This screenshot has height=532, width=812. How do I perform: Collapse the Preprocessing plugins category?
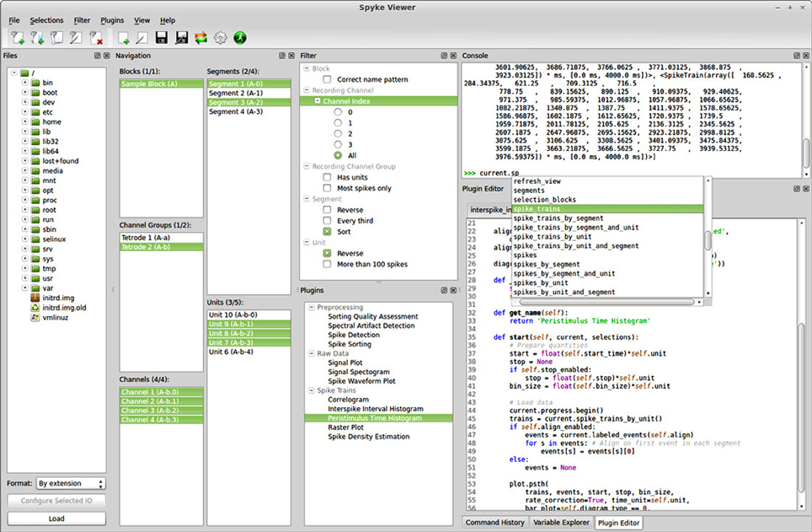(x=312, y=308)
